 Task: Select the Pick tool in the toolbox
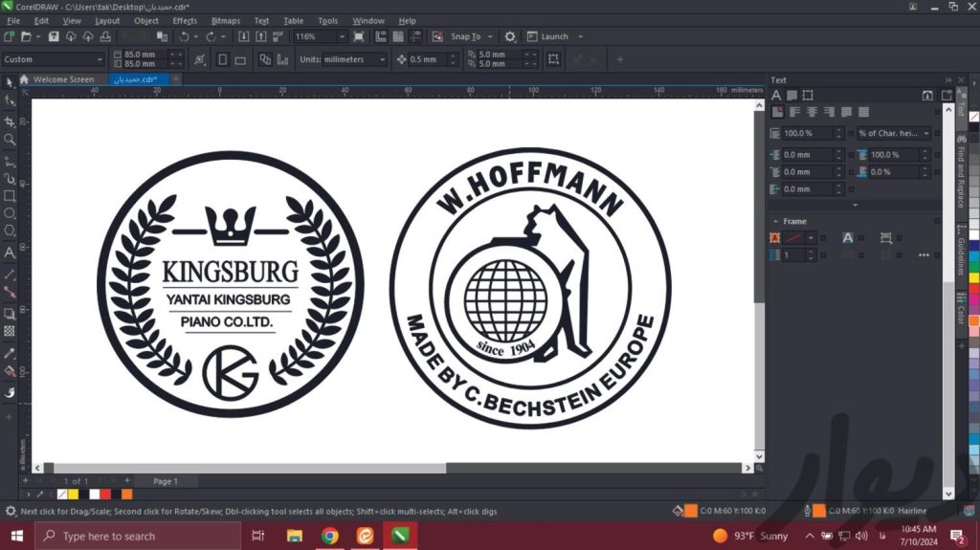point(10,82)
